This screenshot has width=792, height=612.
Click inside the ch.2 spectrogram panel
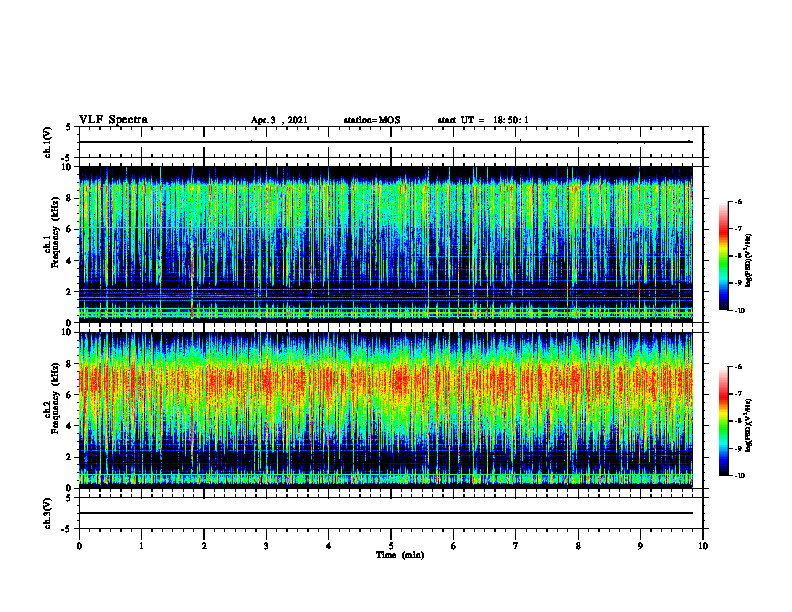(385, 410)
